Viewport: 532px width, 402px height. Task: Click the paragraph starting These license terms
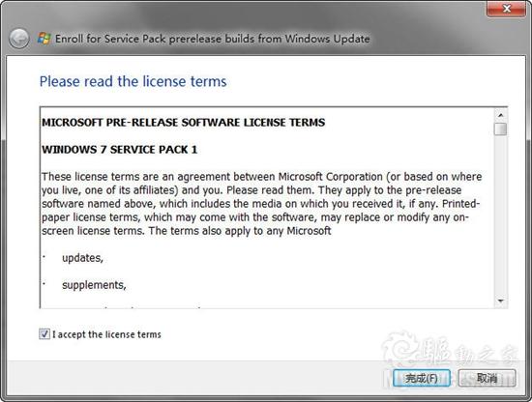tap(261, 204)
